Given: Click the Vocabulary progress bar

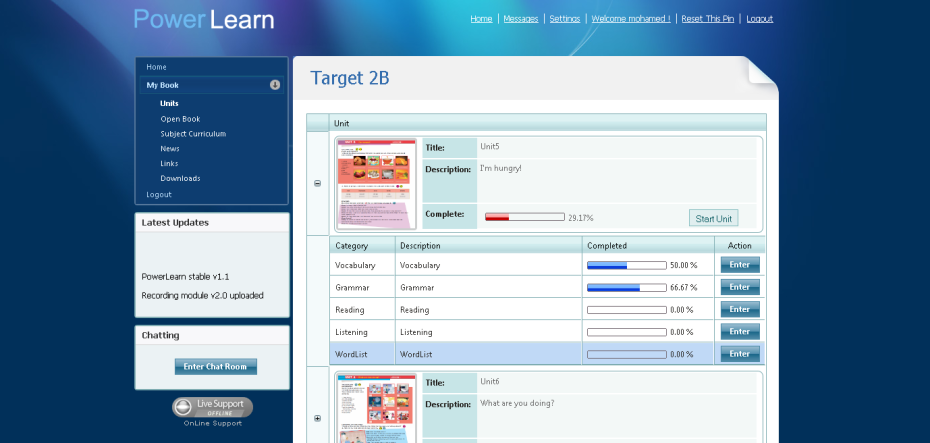Looking at the screenshot, I should click(626, 265).
